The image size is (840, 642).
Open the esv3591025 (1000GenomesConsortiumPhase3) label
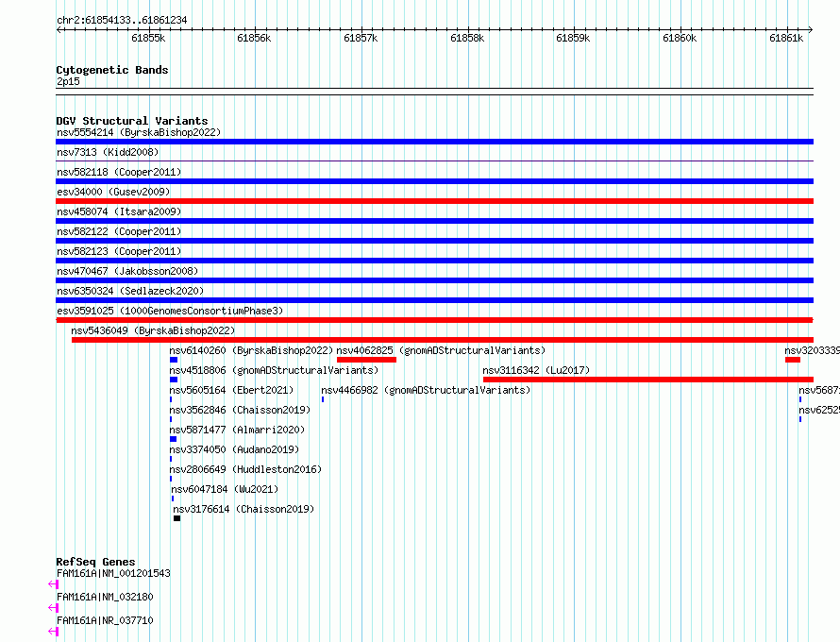[170, 311]
